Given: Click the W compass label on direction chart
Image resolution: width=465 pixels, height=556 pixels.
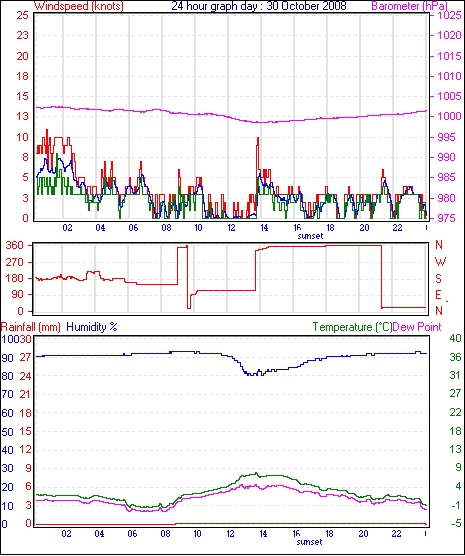Looking at the screenshot, I should tap(440, 262).
